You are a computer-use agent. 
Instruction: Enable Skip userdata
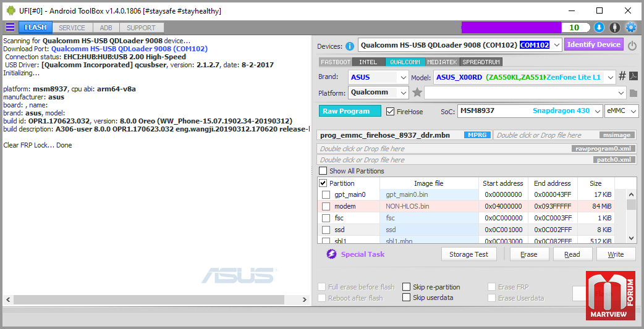(x=406, y=298)
